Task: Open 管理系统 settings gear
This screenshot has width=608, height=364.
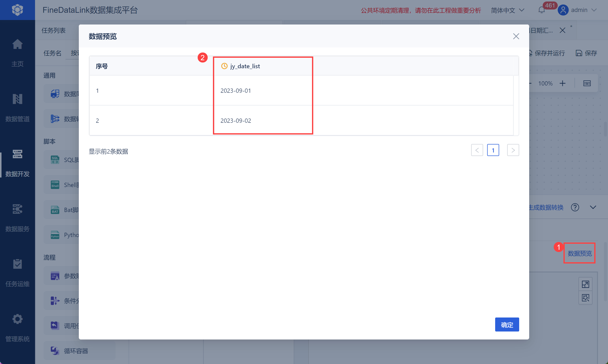Action: (x=17, y=319)
